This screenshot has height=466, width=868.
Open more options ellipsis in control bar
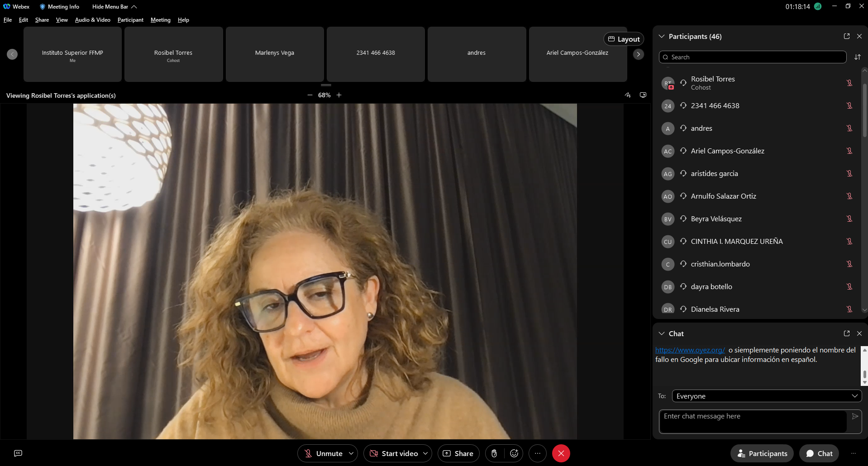[x=538, y=453]
